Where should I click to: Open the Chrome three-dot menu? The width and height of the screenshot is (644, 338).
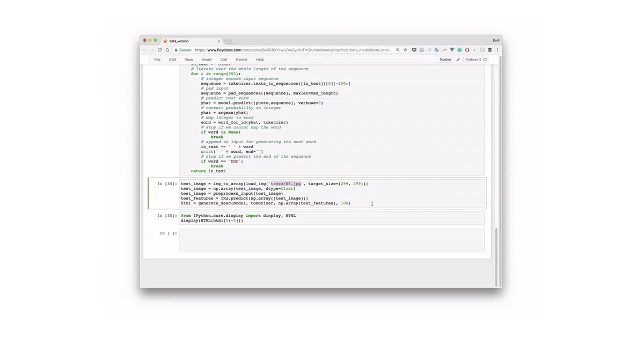[497, 50]
